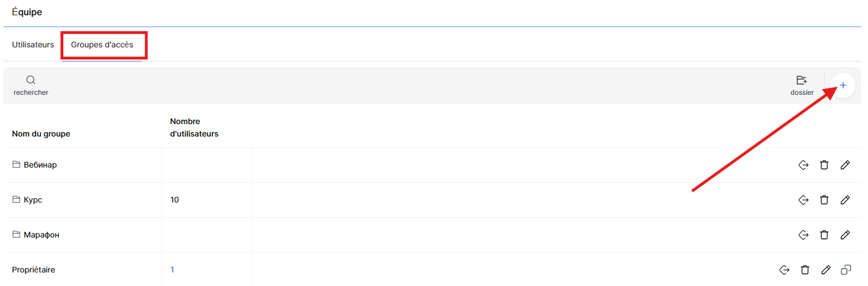Click the search magnifier icon

click(31, 80)
